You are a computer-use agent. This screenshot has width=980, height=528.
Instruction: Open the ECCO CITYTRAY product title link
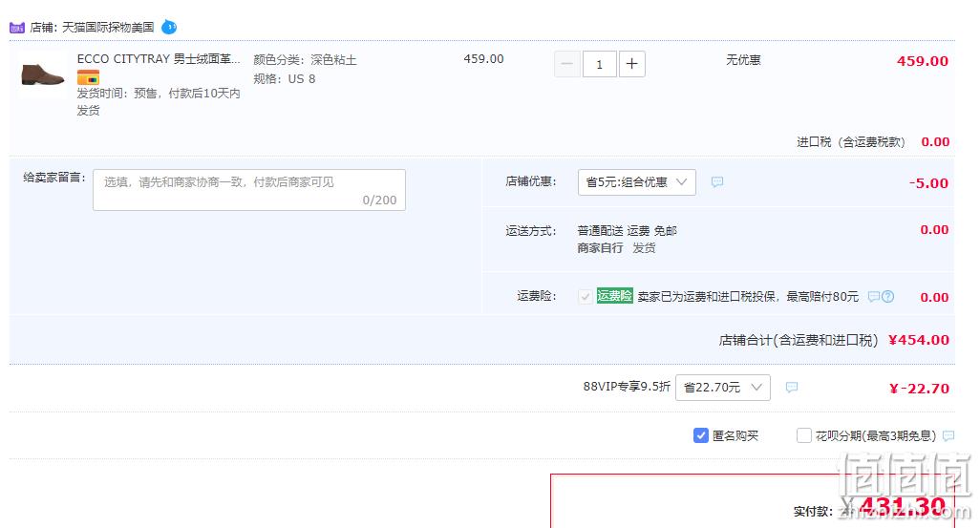(x=159, y=59)
